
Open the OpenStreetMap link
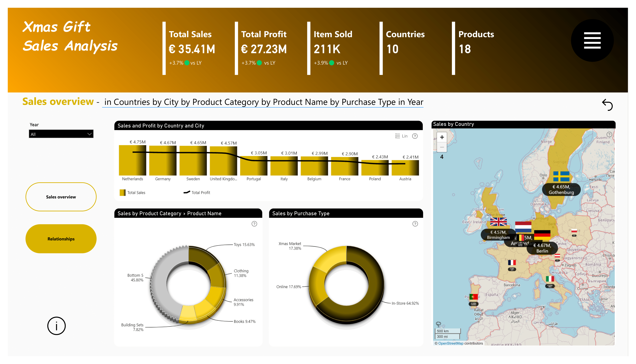tap(450, 343)
